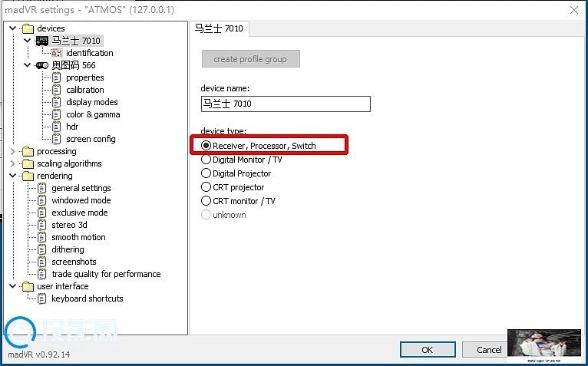
Task: Click the rendering folder icon
Action: 28,176
